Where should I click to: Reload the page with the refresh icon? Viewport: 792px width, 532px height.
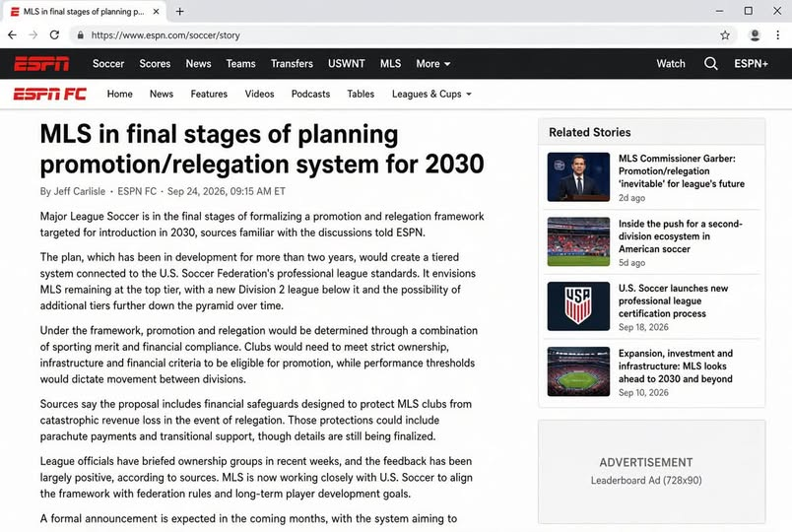(x=54, y=34)
